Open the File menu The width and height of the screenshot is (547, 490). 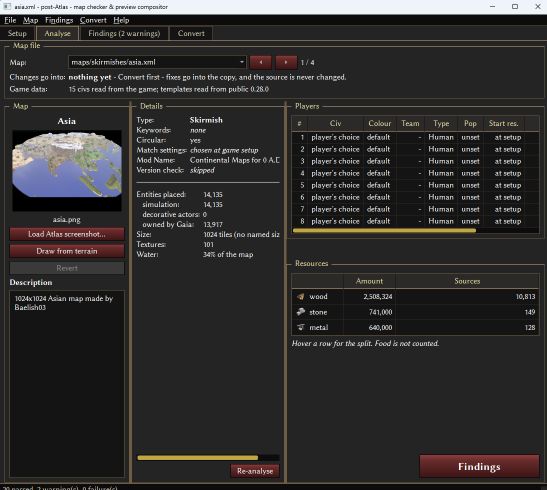point(10,20)
